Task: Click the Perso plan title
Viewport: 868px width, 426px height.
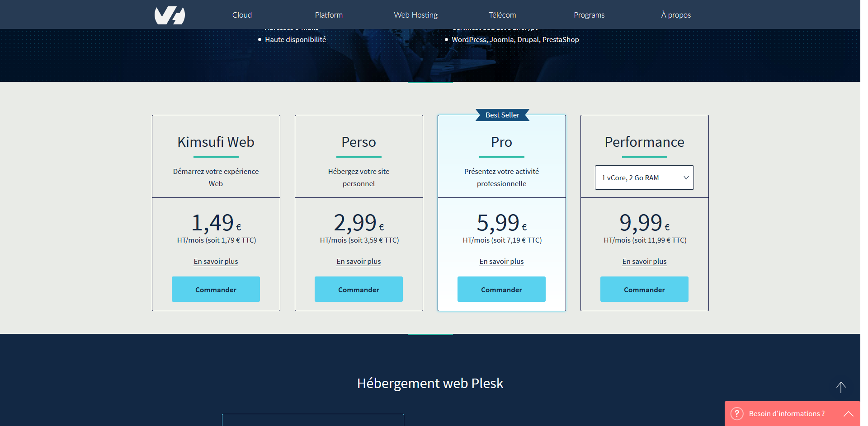Action: tap(359, 142)
